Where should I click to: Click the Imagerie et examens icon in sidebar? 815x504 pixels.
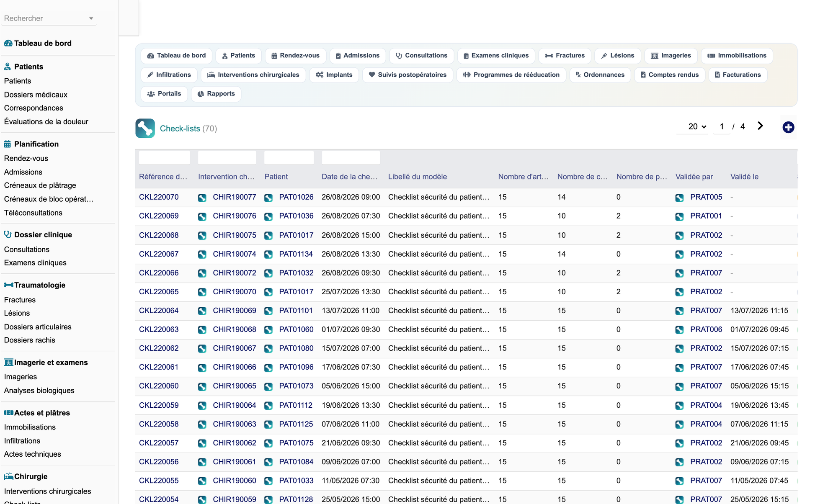(x=8, y=363)
